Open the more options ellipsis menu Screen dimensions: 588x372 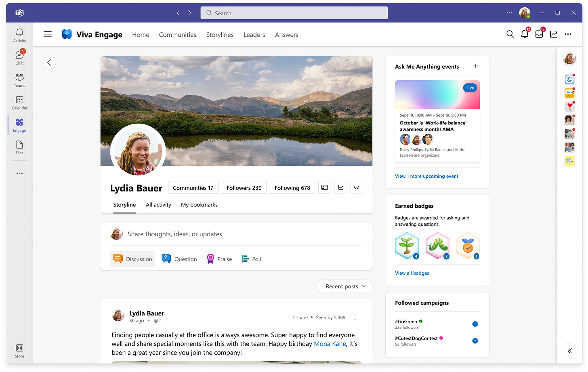pyautogui.click(x=568, y=34)
